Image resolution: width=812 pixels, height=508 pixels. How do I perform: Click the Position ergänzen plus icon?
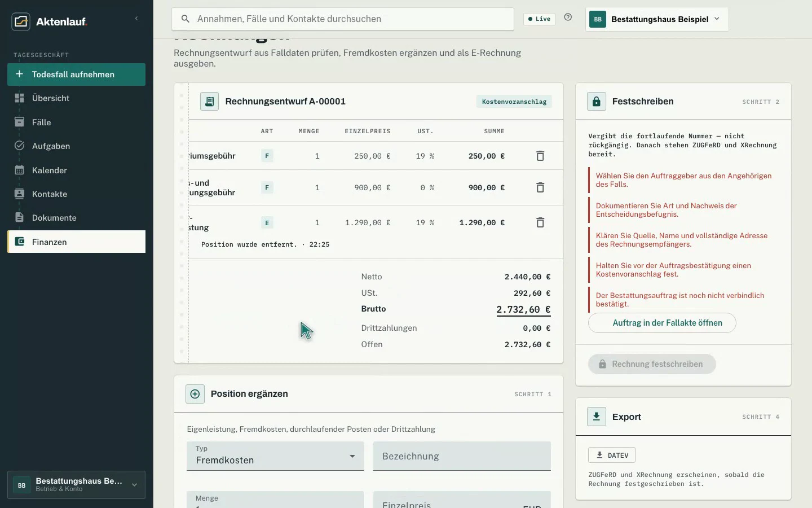click(x=195, y=394)
